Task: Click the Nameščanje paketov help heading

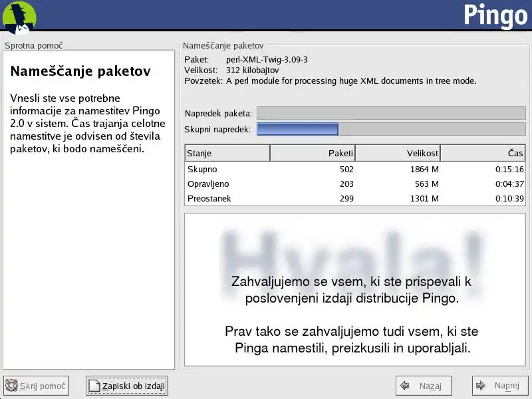Action: (80, 71)
